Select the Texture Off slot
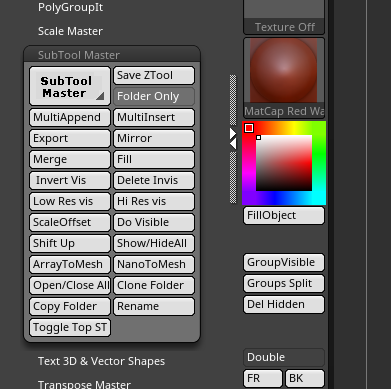This screenshot has width=391, height=389. (284, 17)
